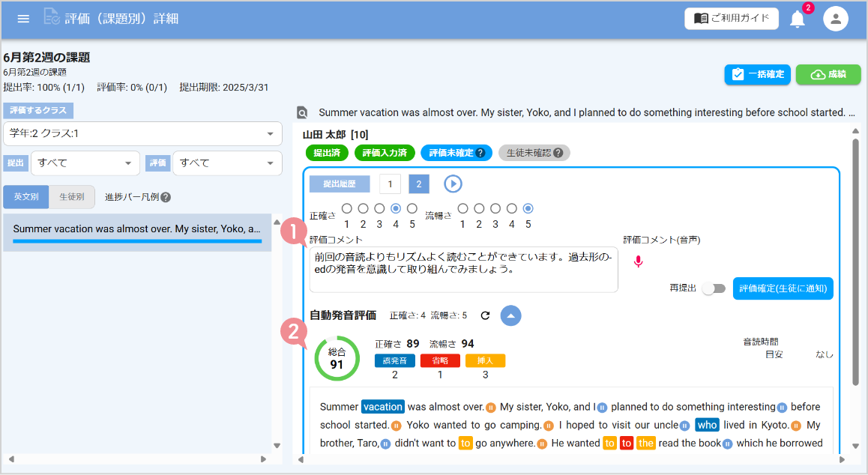Select submission history 1

click(391, 184)
